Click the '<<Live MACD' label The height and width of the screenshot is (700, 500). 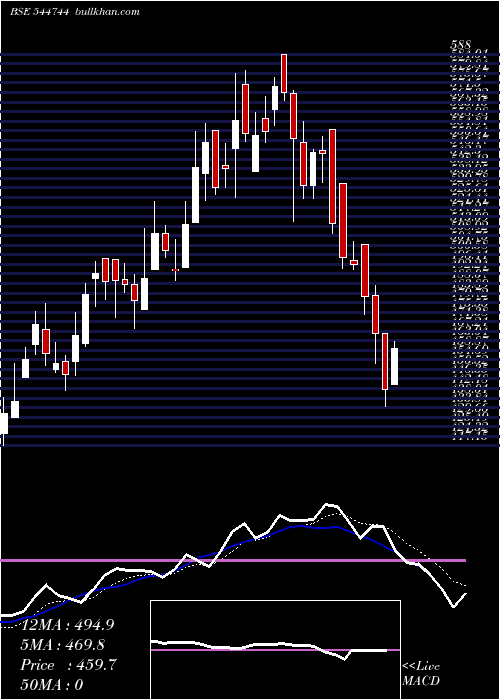click(421, 674)
